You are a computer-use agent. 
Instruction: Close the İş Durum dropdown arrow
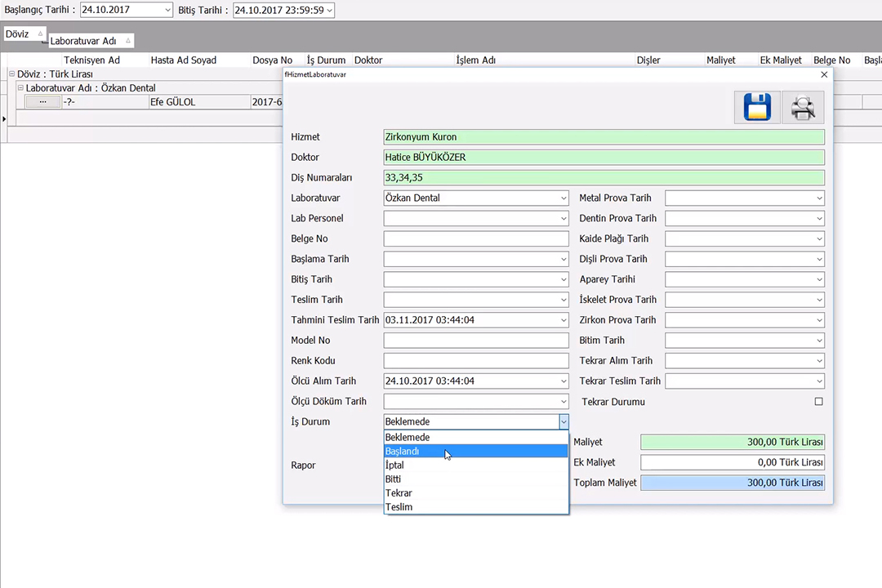point(563,421)
